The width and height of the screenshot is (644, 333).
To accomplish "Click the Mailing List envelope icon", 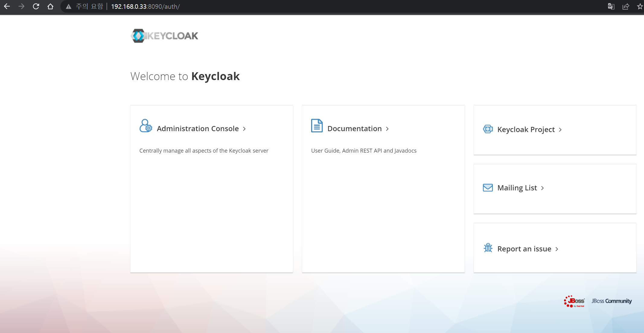I will point(488,188).
